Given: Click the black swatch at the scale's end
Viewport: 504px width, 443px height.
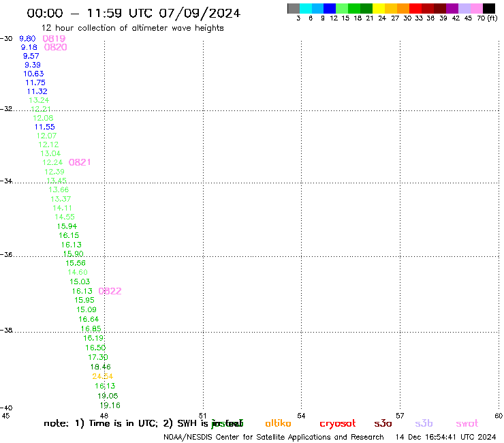Looking at the screenshot, I should (489, 8).
